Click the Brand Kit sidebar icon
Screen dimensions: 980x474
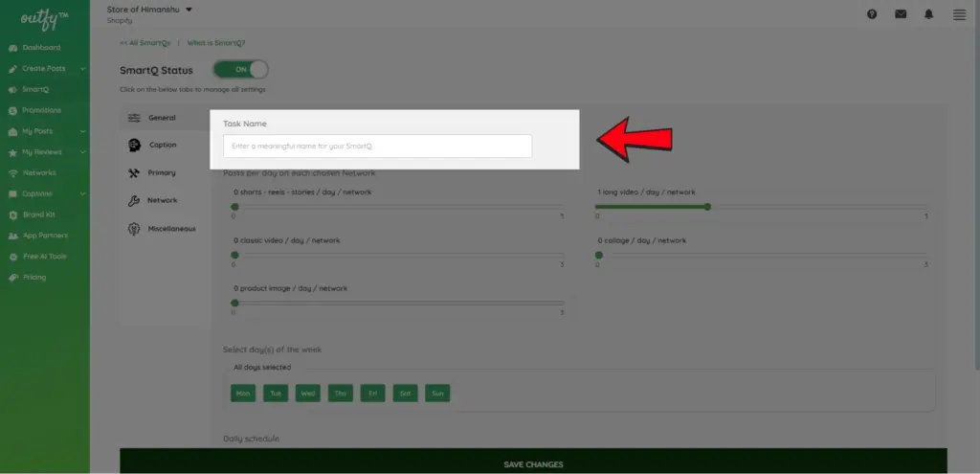pyautogui.click(x=12, y=214)
